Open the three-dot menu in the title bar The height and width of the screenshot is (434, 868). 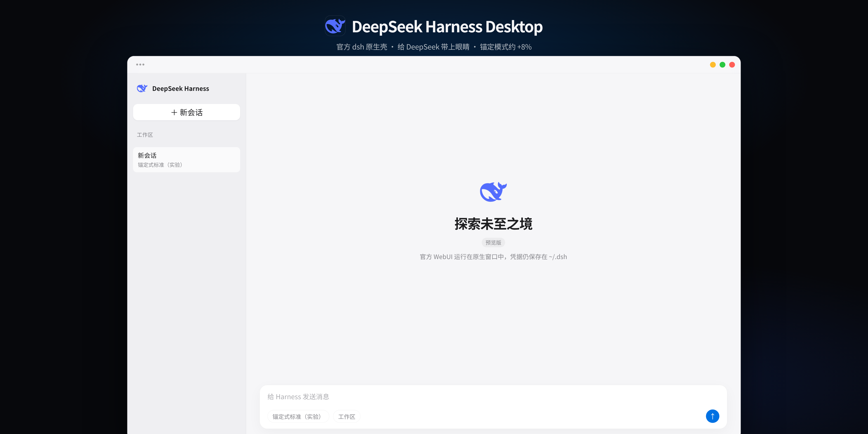click(x=140, y=64)
